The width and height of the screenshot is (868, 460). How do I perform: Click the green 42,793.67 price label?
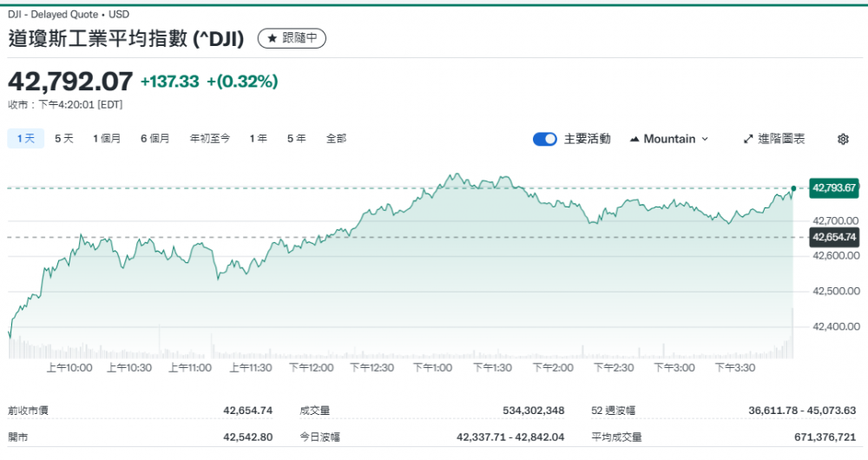pos(833,187)
